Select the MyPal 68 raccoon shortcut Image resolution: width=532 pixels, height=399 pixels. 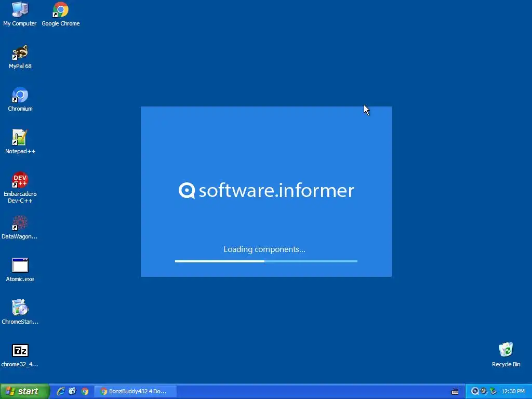click(x=20, y=57)
